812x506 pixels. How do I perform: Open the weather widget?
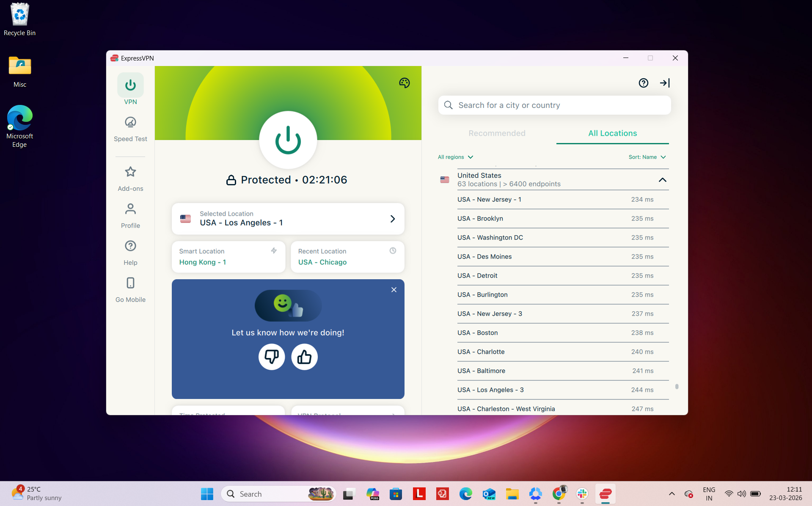36,493
